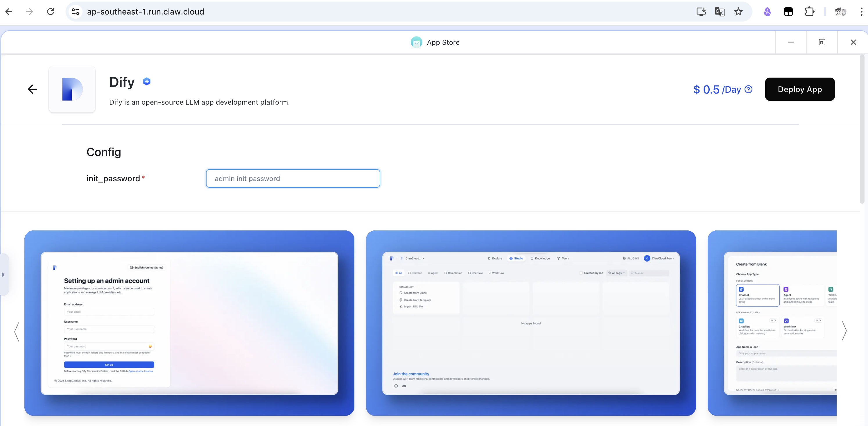Click the verified badge next to Dify

(x=147, y=82)
